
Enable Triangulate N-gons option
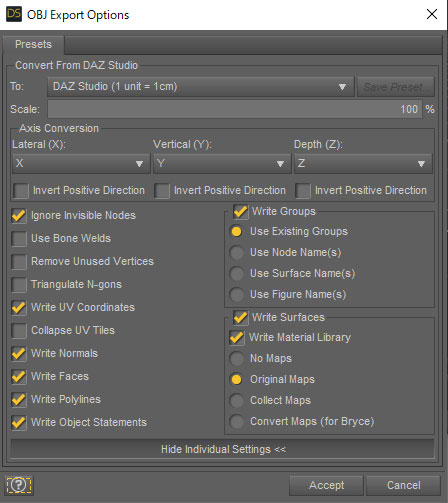tap(19, 284)
